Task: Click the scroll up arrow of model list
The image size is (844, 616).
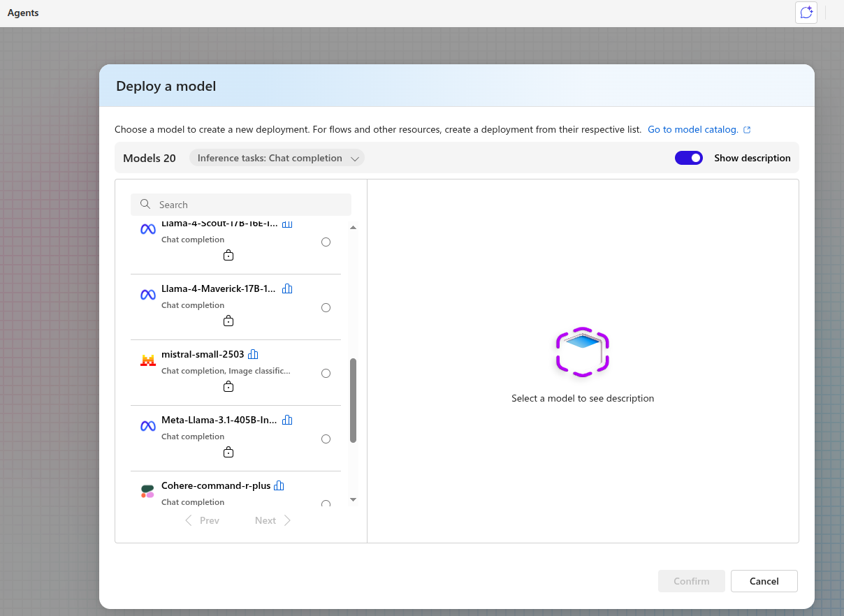Action: coord(353,228)
